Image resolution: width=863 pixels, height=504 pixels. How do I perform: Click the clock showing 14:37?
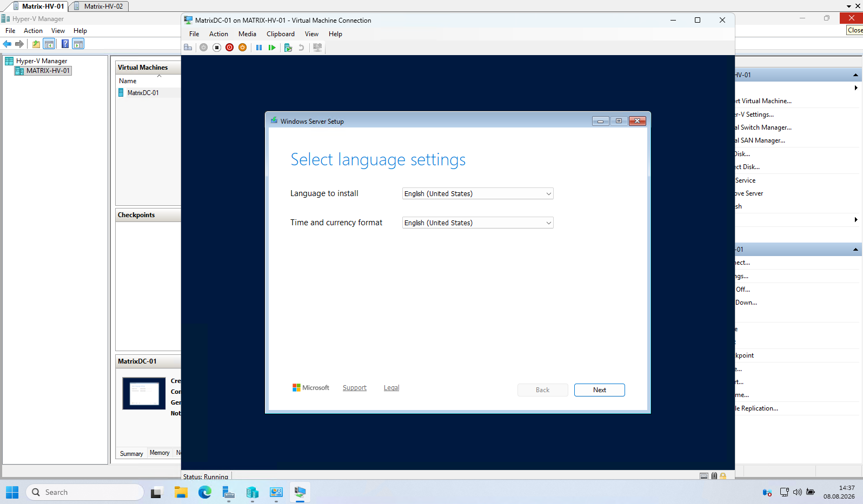point(847,488)
